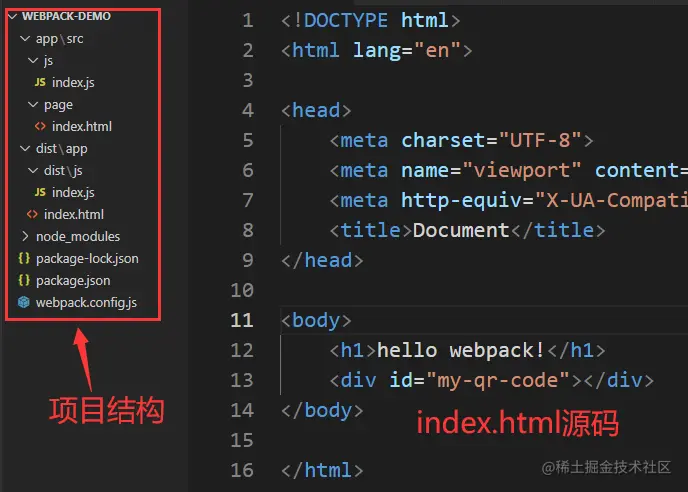This screenshot has height=492, width=688.
Task: Click braces icon beside package-lock.json
Action: coord(24,258)
